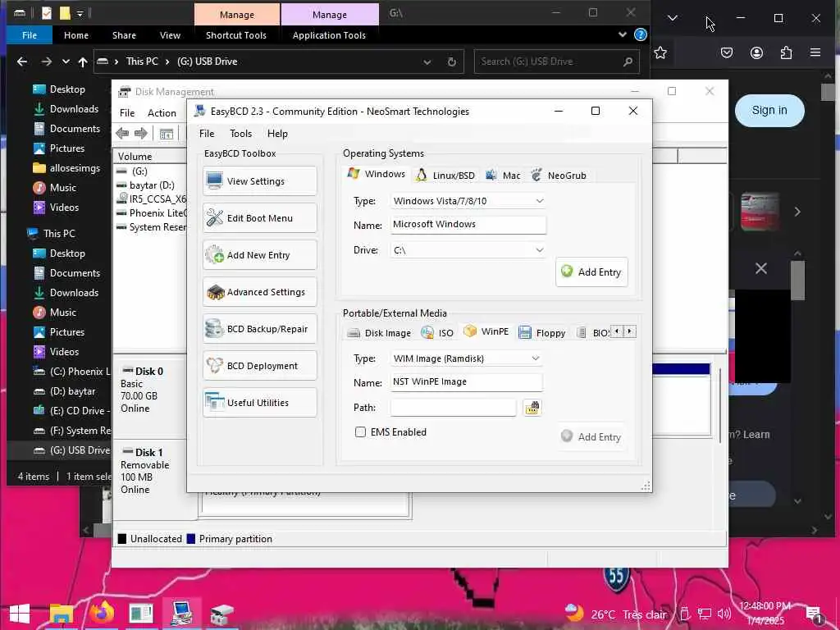Switch to the Linux/BSD tab
840x630 pixels.
pyautogui.click(x=445, y=176)
